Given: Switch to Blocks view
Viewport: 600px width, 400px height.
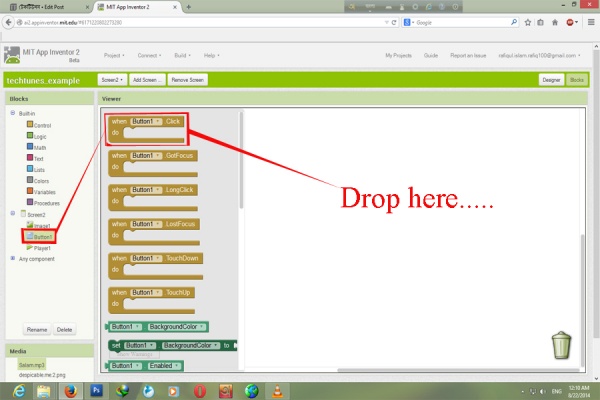Looking at the screenshot, I should (577, 80).
